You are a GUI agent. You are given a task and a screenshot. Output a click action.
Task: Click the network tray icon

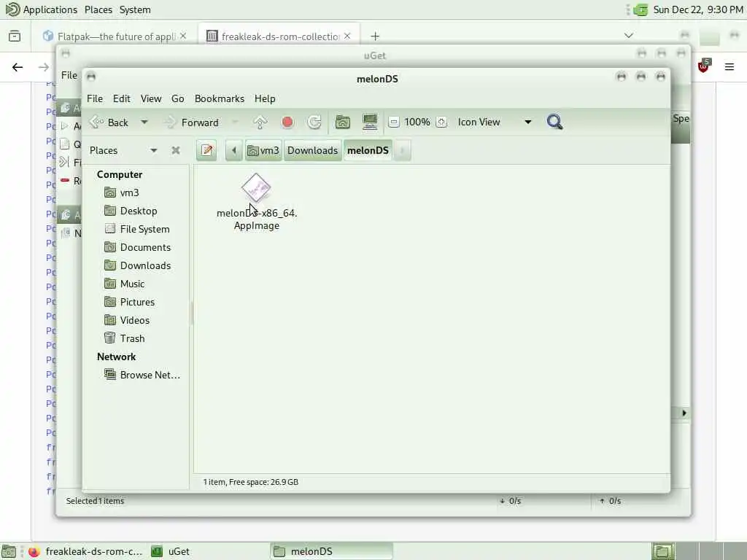coord(640,10)
